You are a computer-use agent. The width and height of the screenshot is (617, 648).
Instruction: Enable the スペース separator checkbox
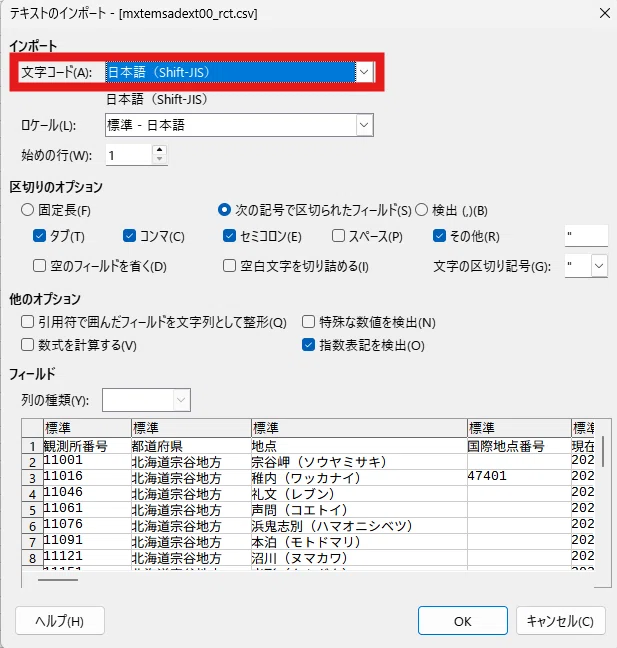pos(338,236)
